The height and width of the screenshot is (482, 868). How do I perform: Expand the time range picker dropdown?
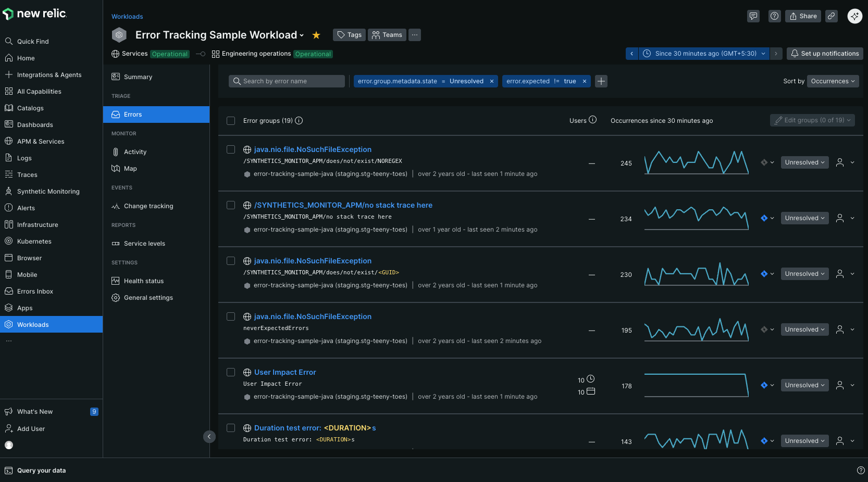tap(705, 54)
